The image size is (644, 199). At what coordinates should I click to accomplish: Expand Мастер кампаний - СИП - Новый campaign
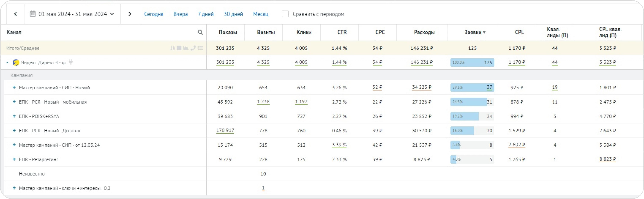[x=14, y=87]
